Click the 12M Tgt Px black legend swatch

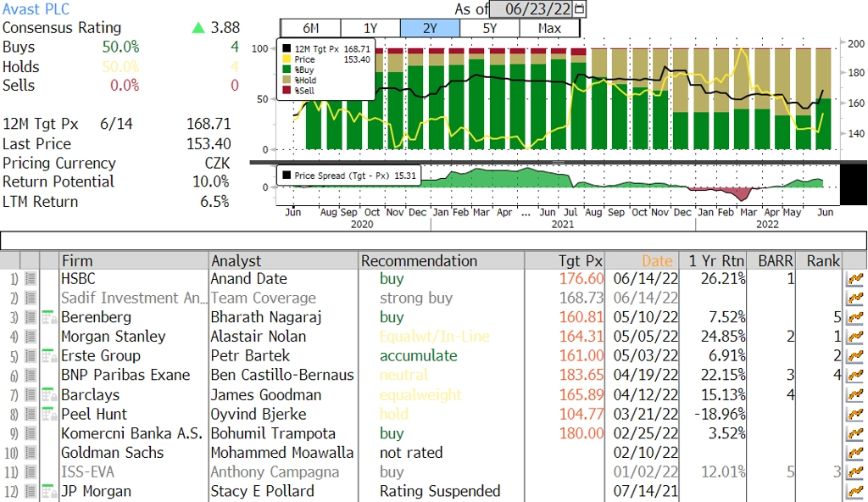coord(287,49)
